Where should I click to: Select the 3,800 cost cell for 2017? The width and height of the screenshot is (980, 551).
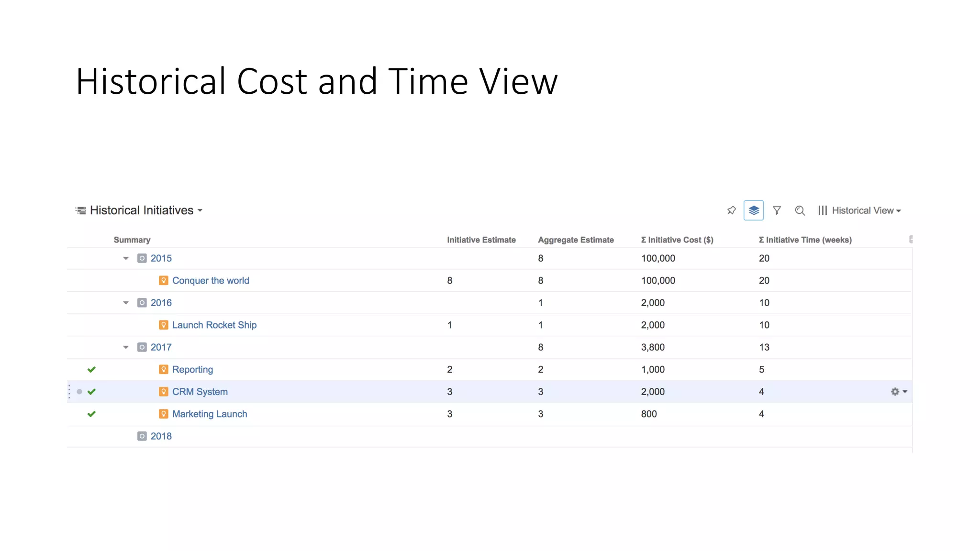[x=653, y=347]
